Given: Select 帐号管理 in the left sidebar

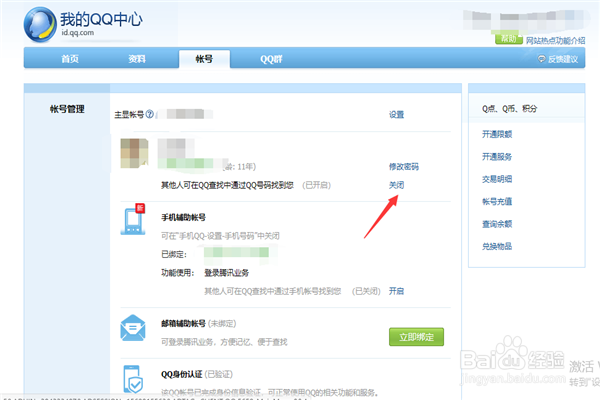Looking at the screenshot, I should point(67,109).
